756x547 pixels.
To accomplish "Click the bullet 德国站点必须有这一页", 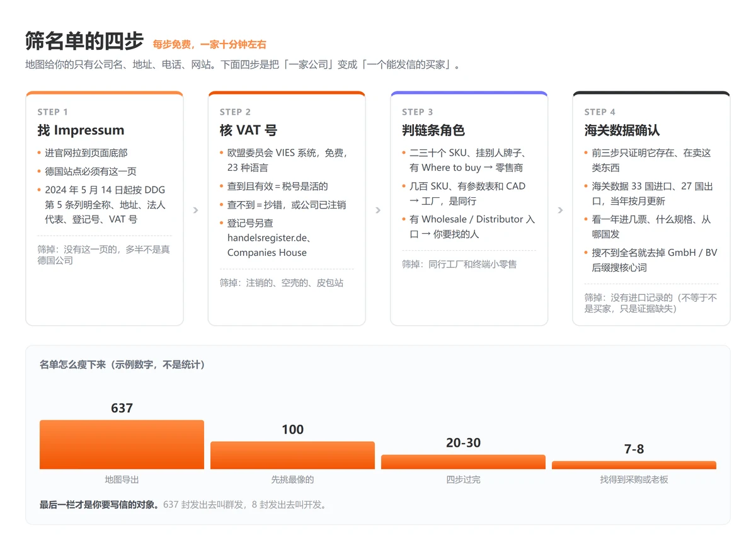I will (91, 171).
